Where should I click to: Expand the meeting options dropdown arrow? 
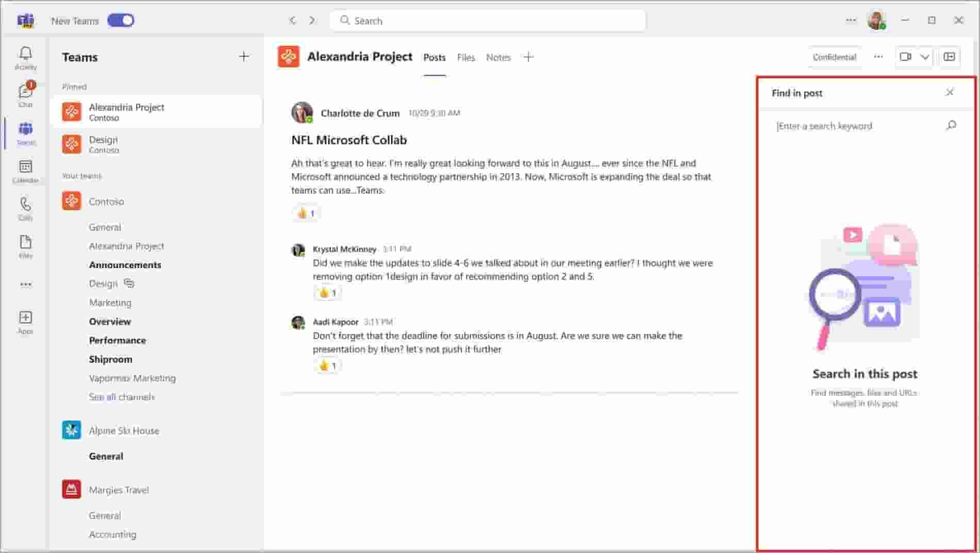925,57
